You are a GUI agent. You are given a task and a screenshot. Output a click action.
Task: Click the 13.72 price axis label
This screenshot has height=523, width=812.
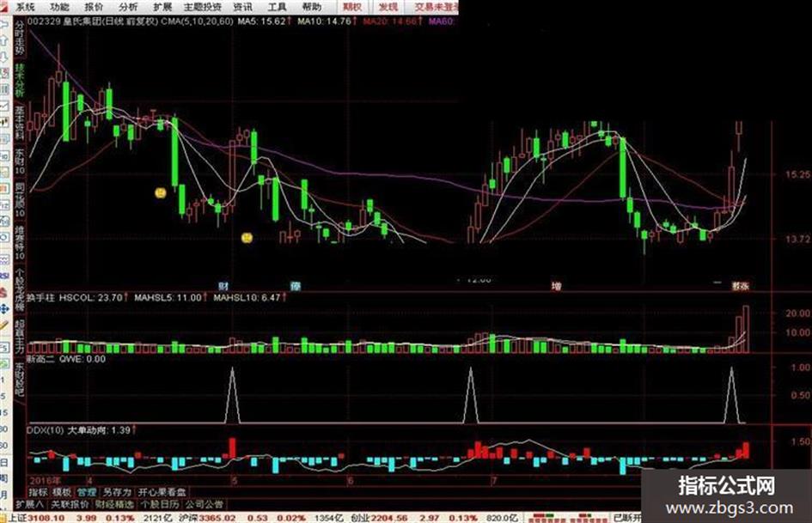pos(798,240)
